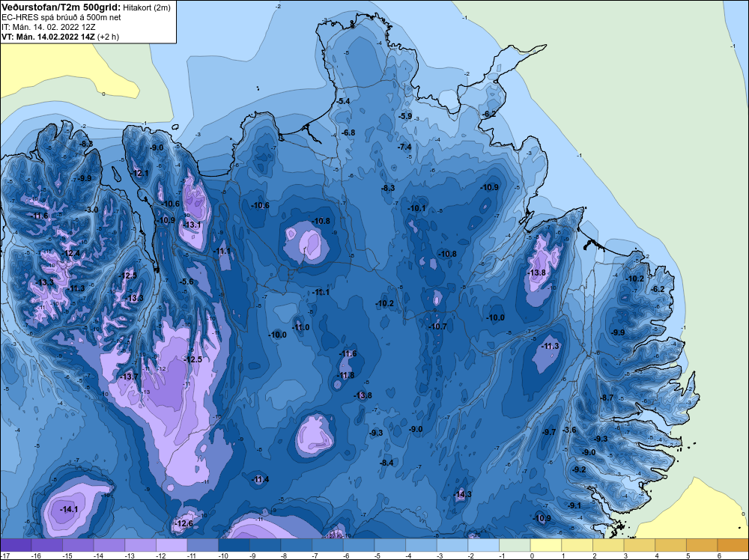Click the -3.0 temperature label
Screen dimensions: 749x560
tap(91, 210)
